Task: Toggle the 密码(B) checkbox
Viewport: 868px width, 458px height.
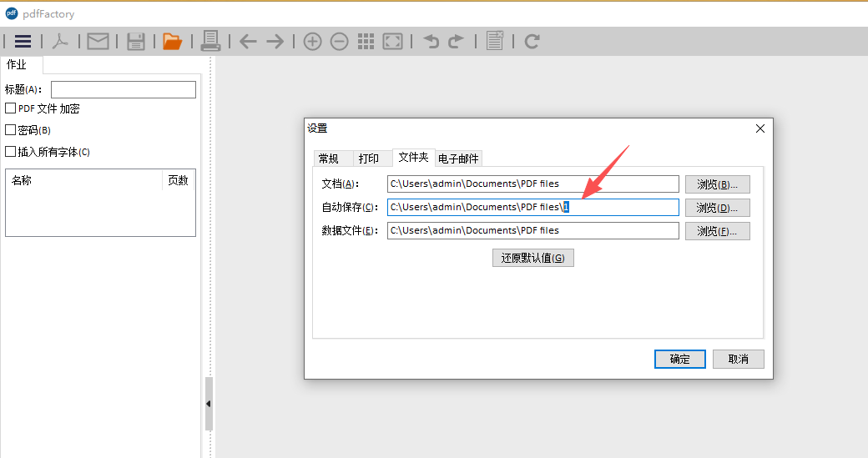Action: (11, 130)
